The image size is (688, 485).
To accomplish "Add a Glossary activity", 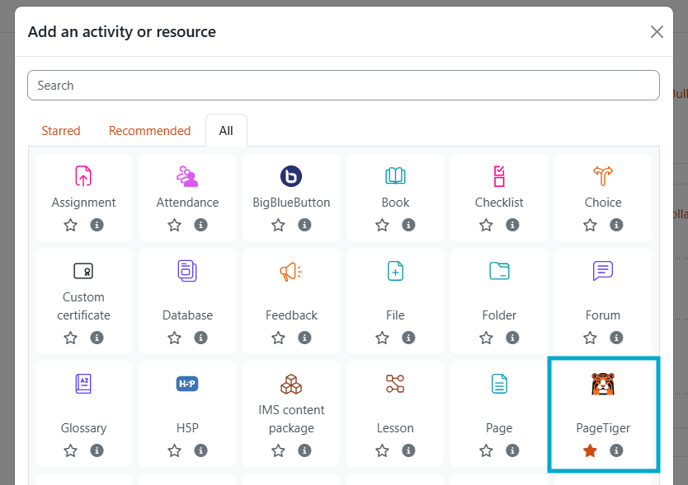I will 83,384.
